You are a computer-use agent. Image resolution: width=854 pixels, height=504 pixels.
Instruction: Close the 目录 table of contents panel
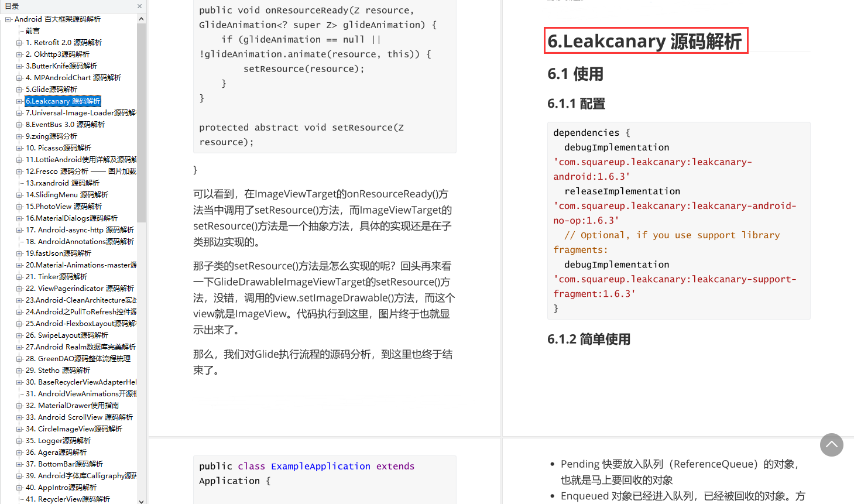(139, 6)
